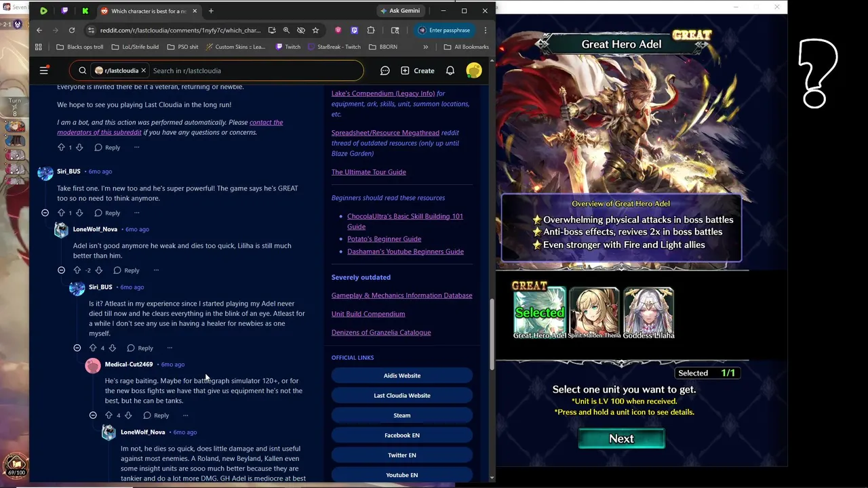Close the Reddit 'Which character is best' tab
Screen dimensions: 868x488
point(195,11)
